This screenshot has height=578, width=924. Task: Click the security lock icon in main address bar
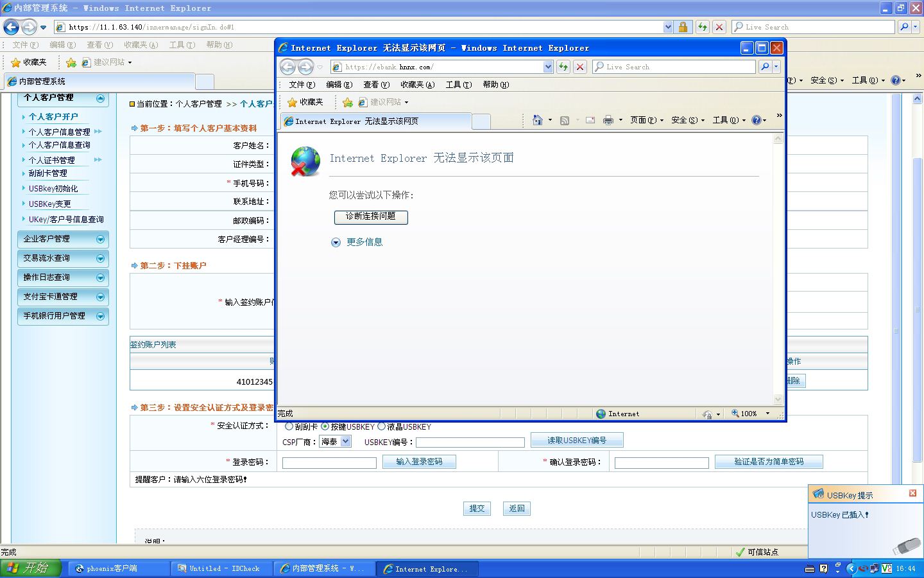pos(683,27)
